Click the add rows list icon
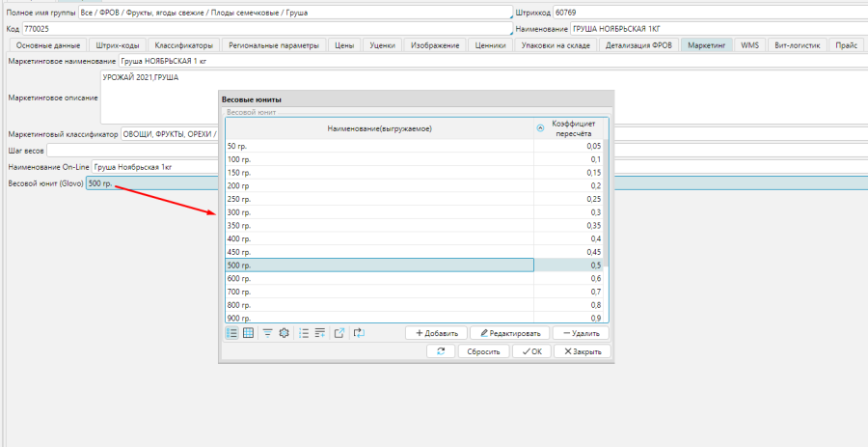This screenshot has width=868, height=447. [320, 333]
